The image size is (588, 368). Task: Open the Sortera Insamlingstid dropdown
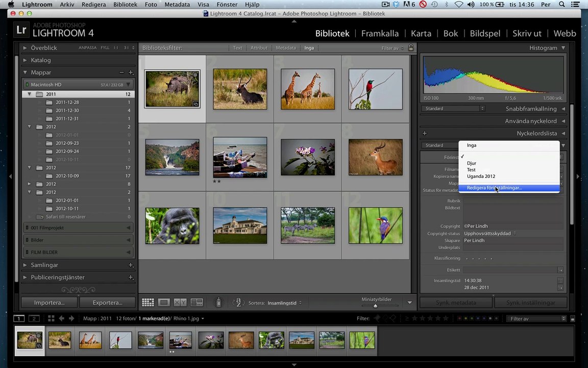284,303
